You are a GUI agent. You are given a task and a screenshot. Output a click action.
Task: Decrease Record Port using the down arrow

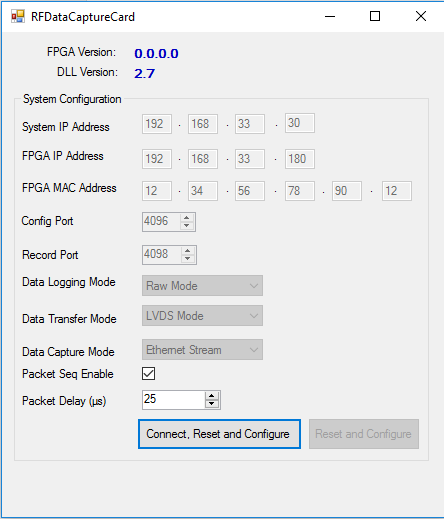tap(188, 259)
